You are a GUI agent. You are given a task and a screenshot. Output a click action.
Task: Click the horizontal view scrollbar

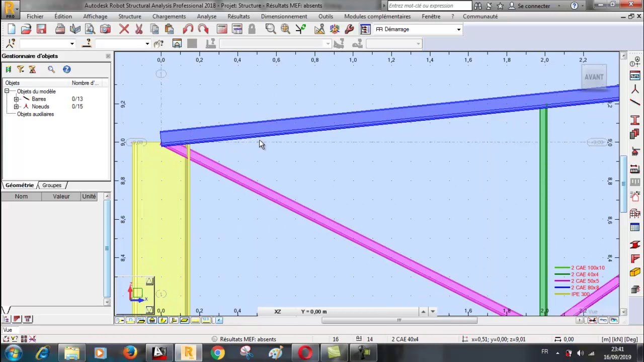(x=399, y=320)
